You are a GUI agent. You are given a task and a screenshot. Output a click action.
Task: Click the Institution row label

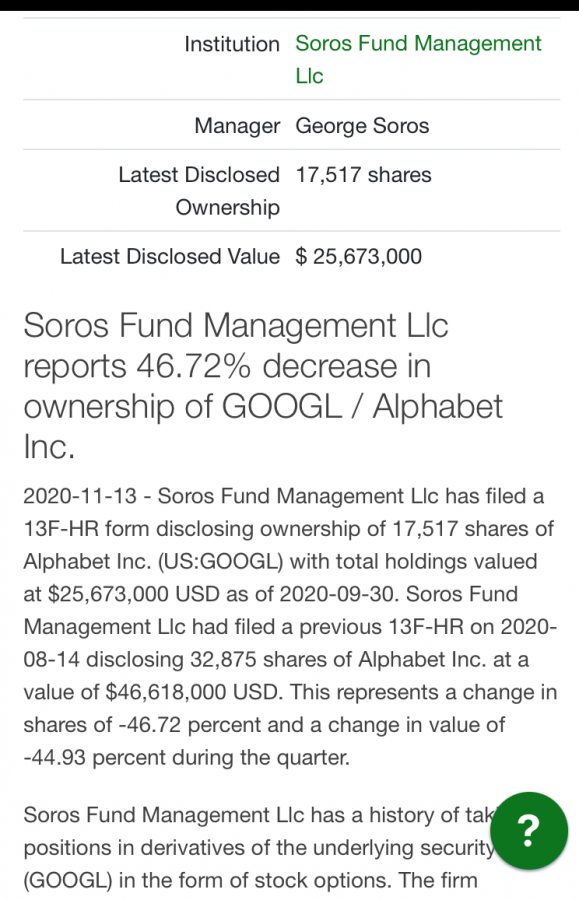(x=232, y=44)
